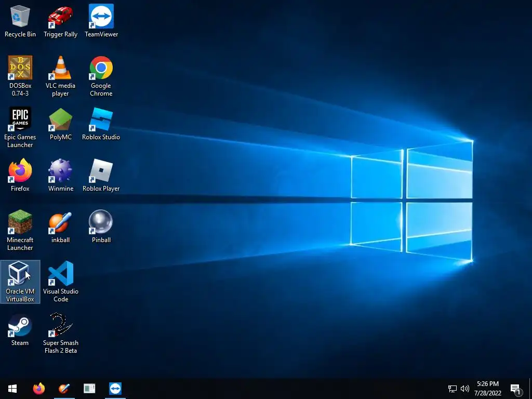Select the Visual Studio Code shortcut
The height and width of the screenshot is (399, 532).
60,282
